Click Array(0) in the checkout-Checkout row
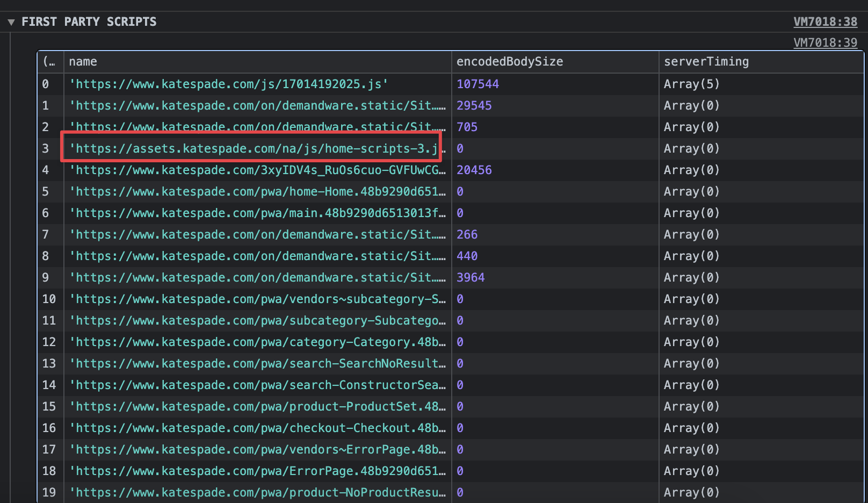The height and width of the screenshot is (503, 868). (x=691, y=428)
